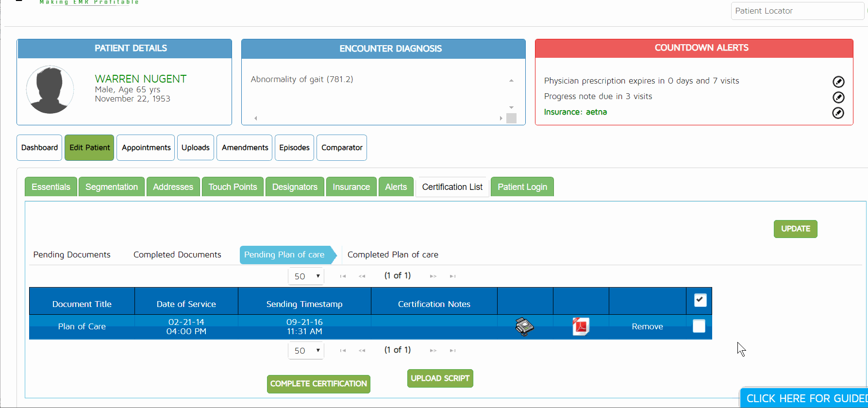Click edit icon beside physician prescription alert
Screen dimensions: 868x408
[838, 82]
